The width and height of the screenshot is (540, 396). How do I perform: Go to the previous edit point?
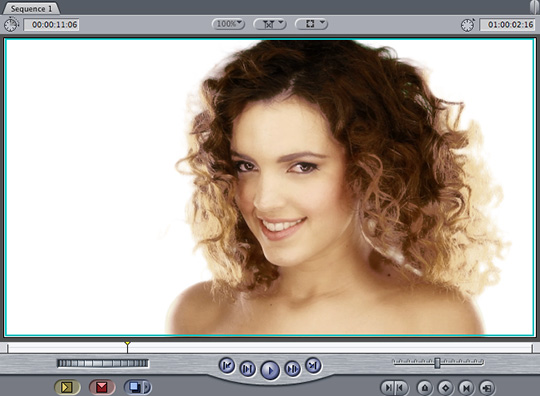tap(227, 365)
